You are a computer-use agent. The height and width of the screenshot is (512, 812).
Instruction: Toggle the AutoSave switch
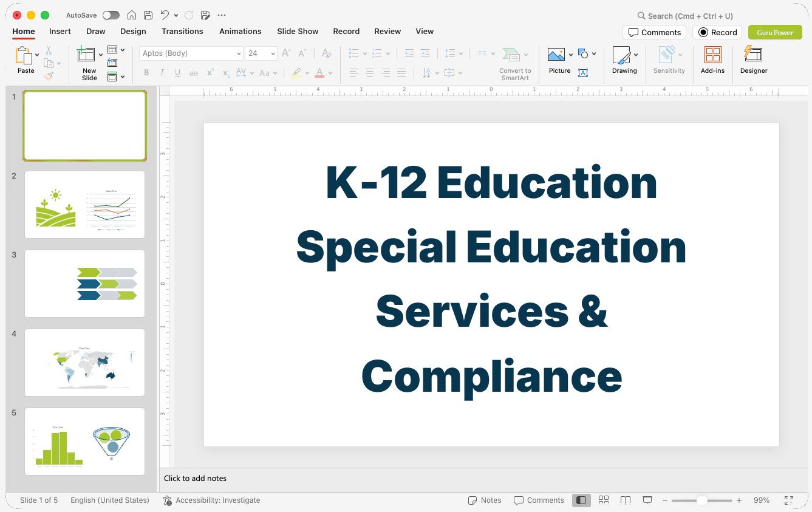click(x=111, y=15)
